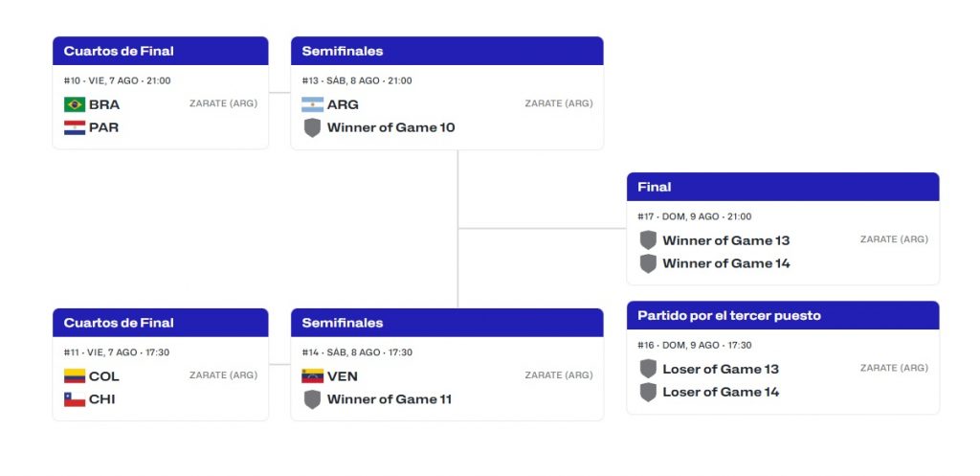
Task: Click ZARATE (ARG) venue in the Final card
Action: tap(894, 238)
